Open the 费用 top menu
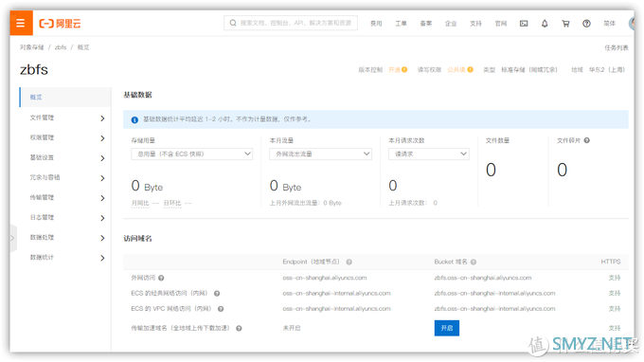644x362 pixels. pos(376,24)
